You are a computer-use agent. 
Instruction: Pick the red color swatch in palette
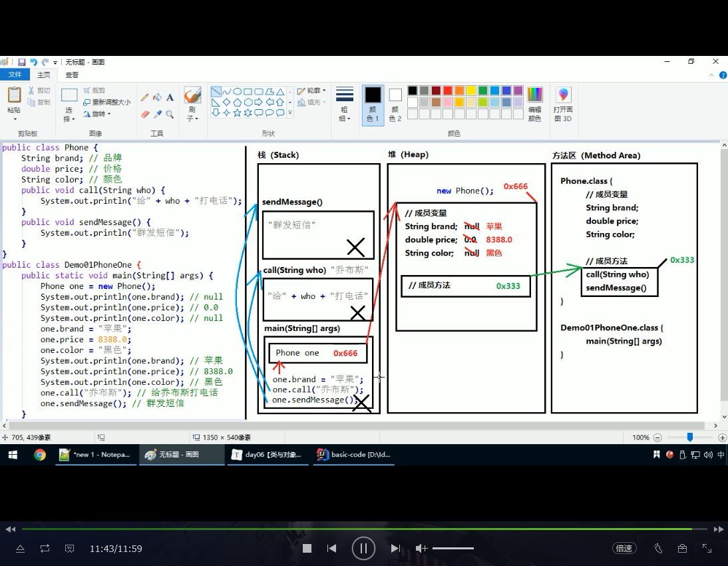point(448,91)
